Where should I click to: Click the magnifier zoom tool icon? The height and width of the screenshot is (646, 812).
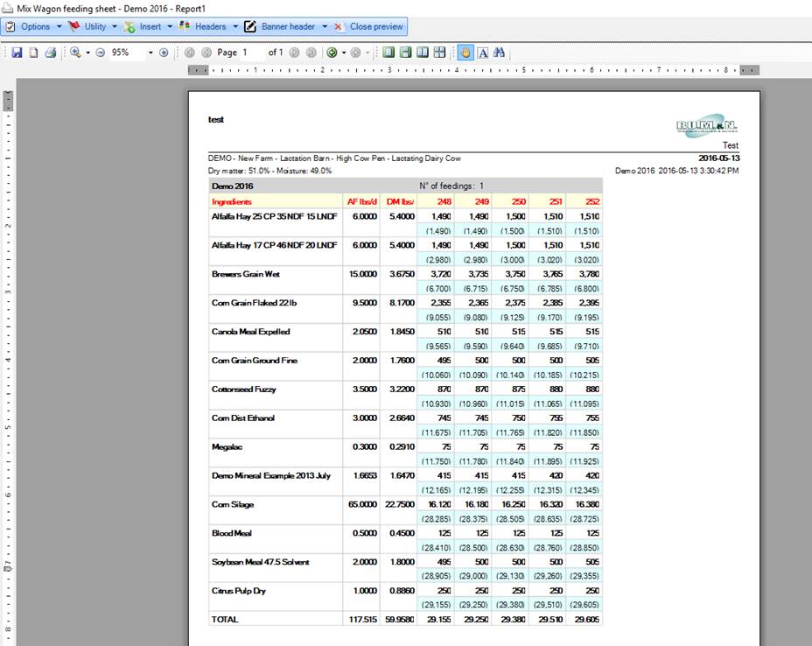[x=75, y=53]
